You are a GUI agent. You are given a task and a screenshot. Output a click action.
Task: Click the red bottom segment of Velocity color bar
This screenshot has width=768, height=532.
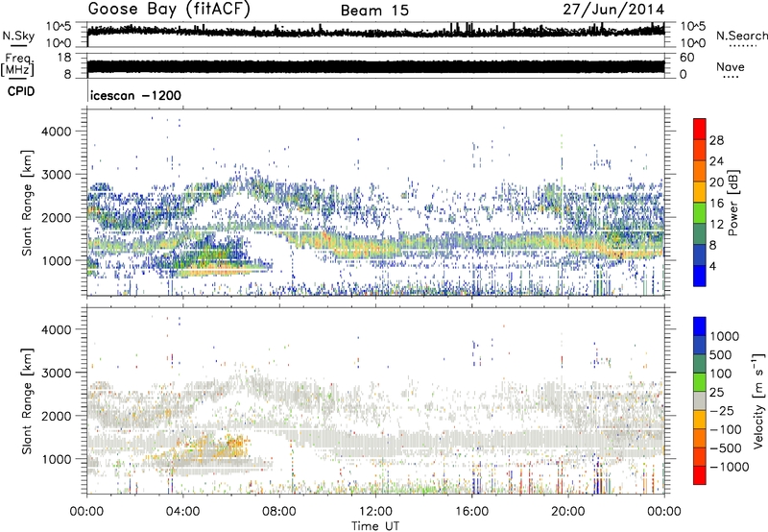[700, 475]
